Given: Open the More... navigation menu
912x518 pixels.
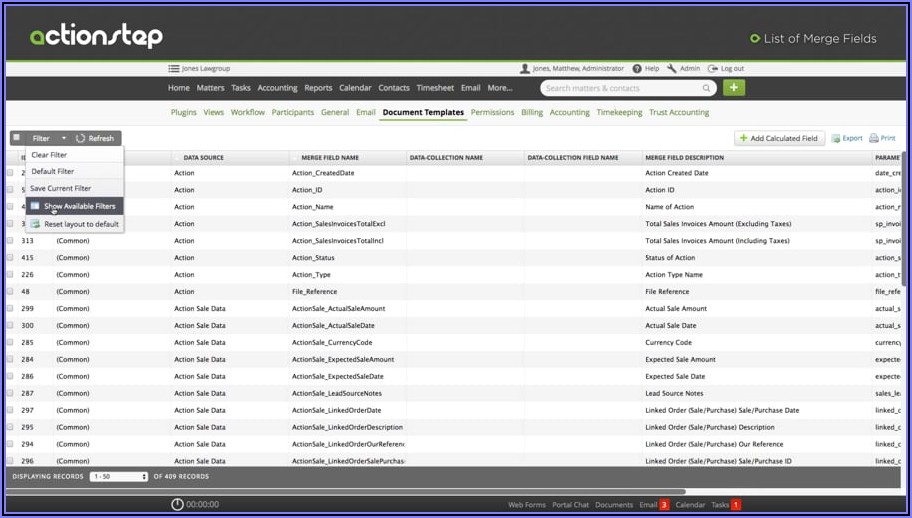Looking at the screenshot, I should point(500,88).
